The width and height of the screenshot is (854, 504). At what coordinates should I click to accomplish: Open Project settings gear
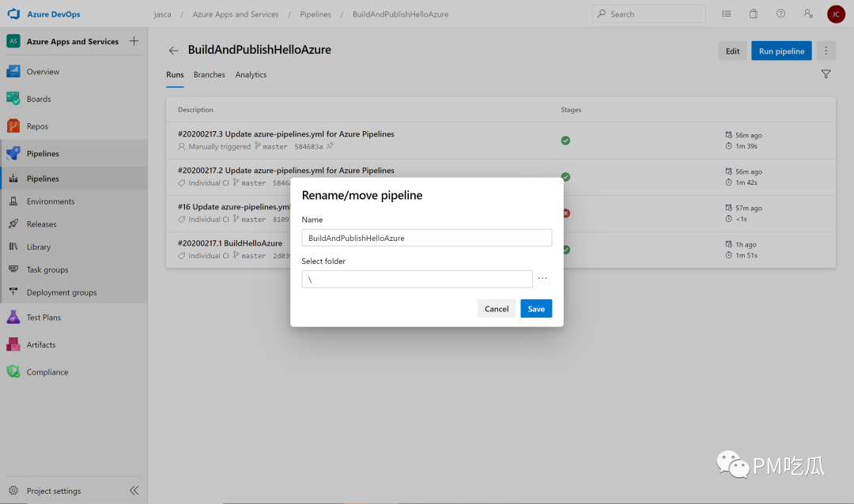click(13, 491)
